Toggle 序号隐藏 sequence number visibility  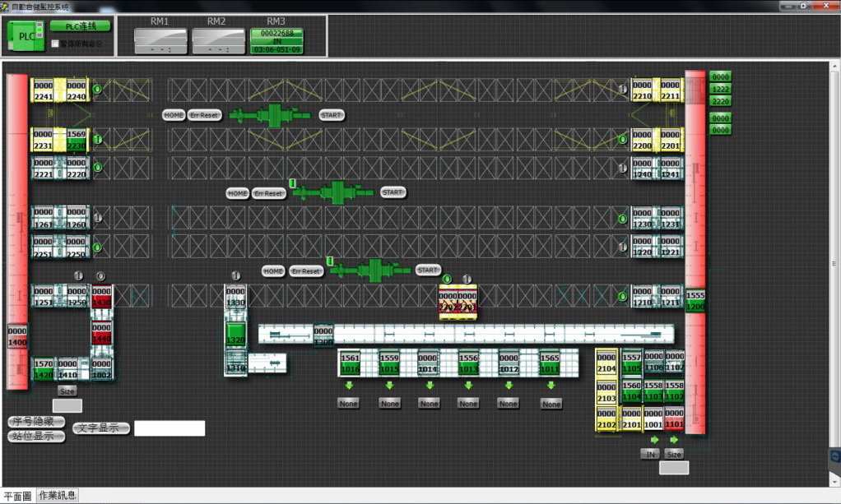pyautogui.click(x=36, y=422)
